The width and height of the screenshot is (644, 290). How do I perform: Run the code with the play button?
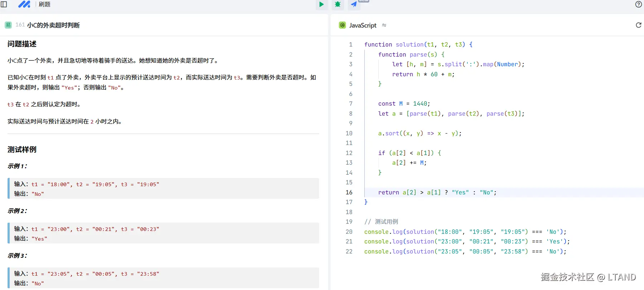coord(321,4)
